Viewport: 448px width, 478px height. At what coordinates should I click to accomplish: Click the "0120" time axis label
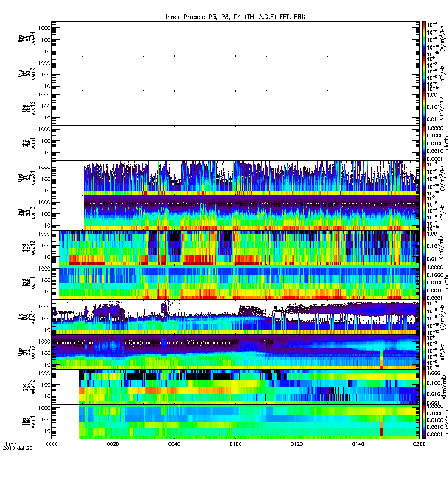click(x=296, y=444)
